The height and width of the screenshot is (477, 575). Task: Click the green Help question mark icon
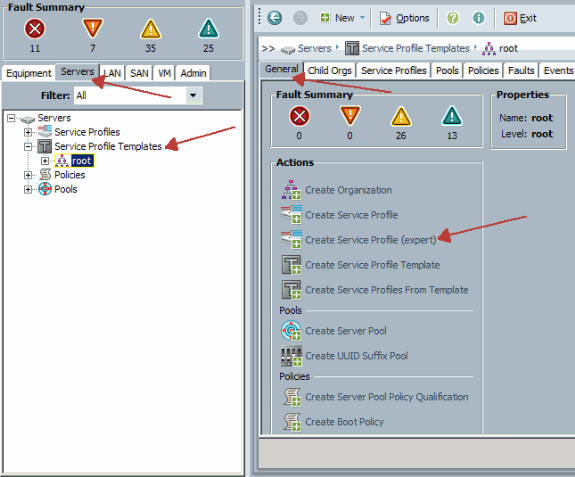point(453,18)
